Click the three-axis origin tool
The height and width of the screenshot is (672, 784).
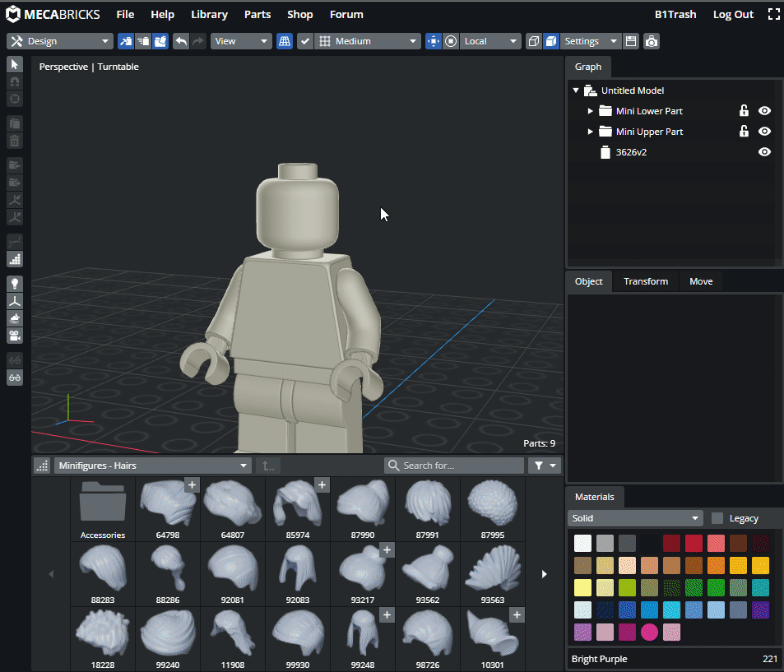[x=15, y=301]
